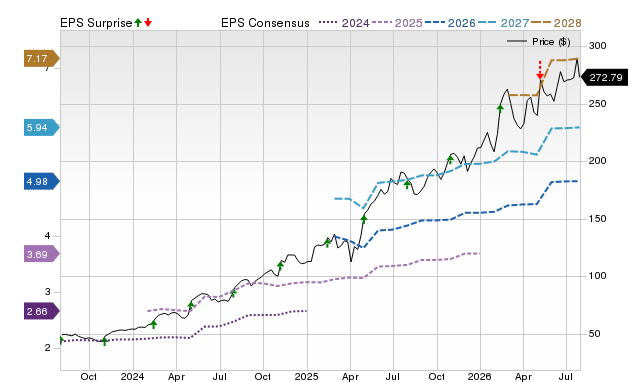Click the Apr label following 2025
640x382 pixels.
point(350,376)
